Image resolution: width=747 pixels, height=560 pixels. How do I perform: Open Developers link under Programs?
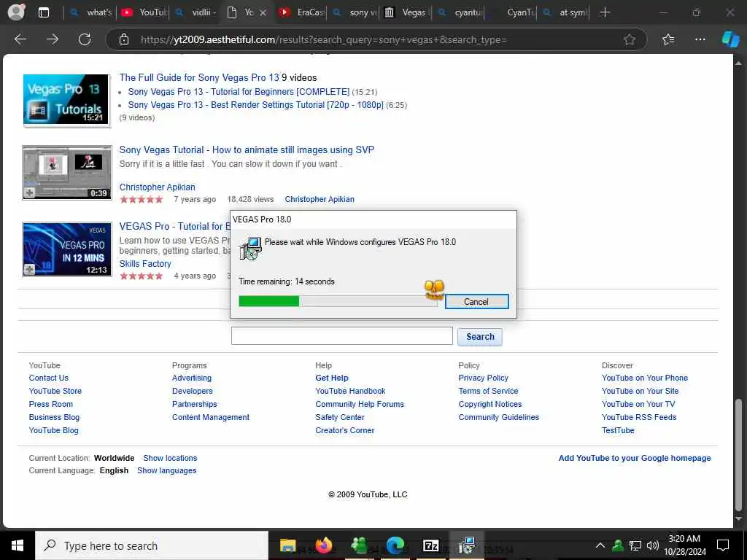[193, 391]
